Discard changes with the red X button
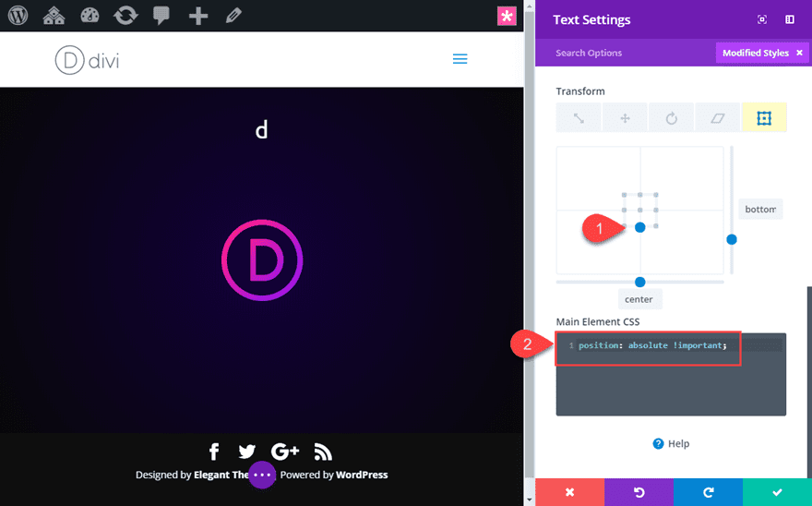This screenshot has width=812, height=506. pos(569,492)
